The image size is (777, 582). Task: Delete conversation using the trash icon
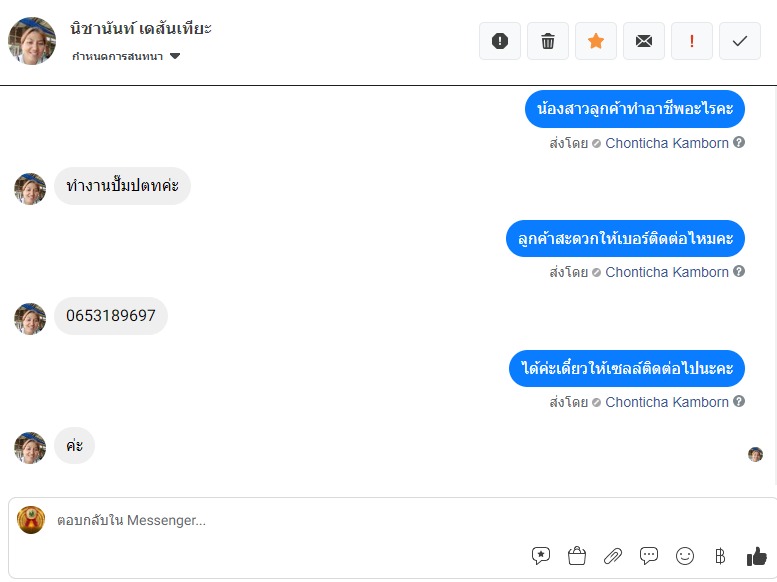(x=548, y=41)
